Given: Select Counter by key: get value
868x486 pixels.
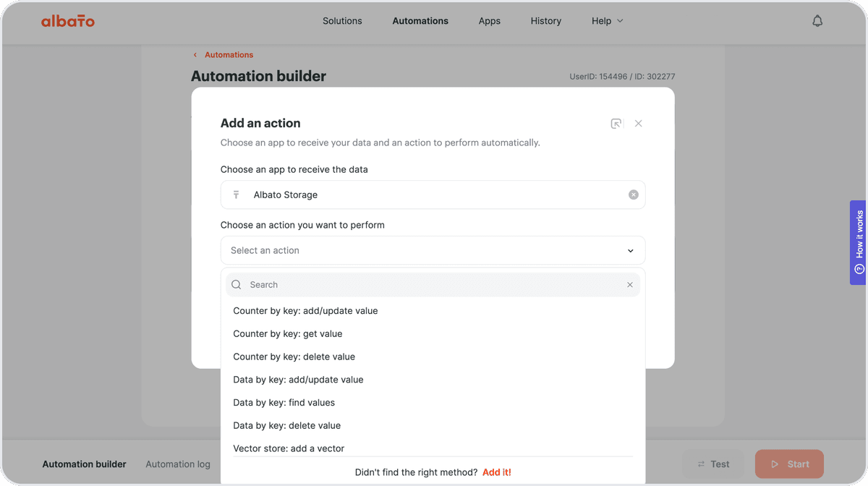Looking at the screenshot, I should click(433, 334).
